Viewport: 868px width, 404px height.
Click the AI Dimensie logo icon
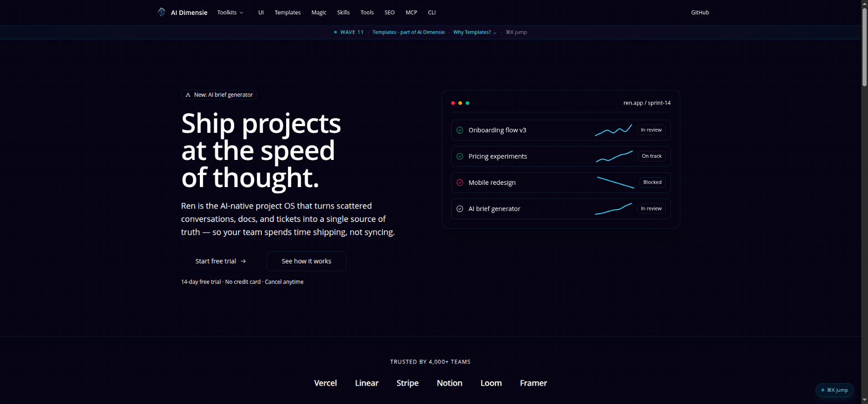point(161,12)
